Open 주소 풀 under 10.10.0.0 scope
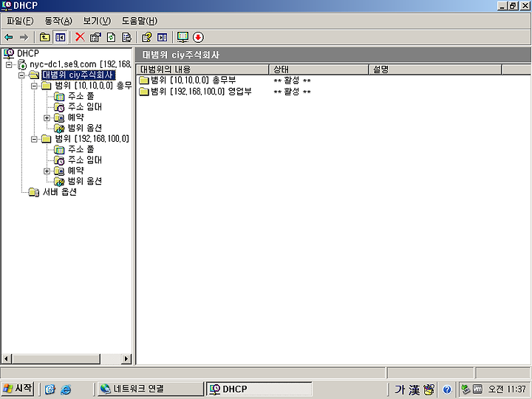Image resolution: width=532 pixels, height=399 pixels. tap(81, 96)
